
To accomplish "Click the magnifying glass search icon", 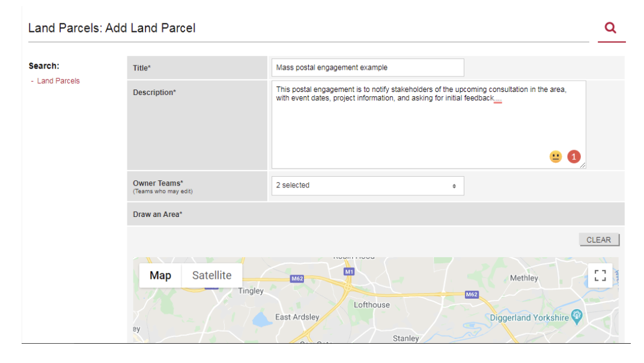I will click(x=610, y=28).
